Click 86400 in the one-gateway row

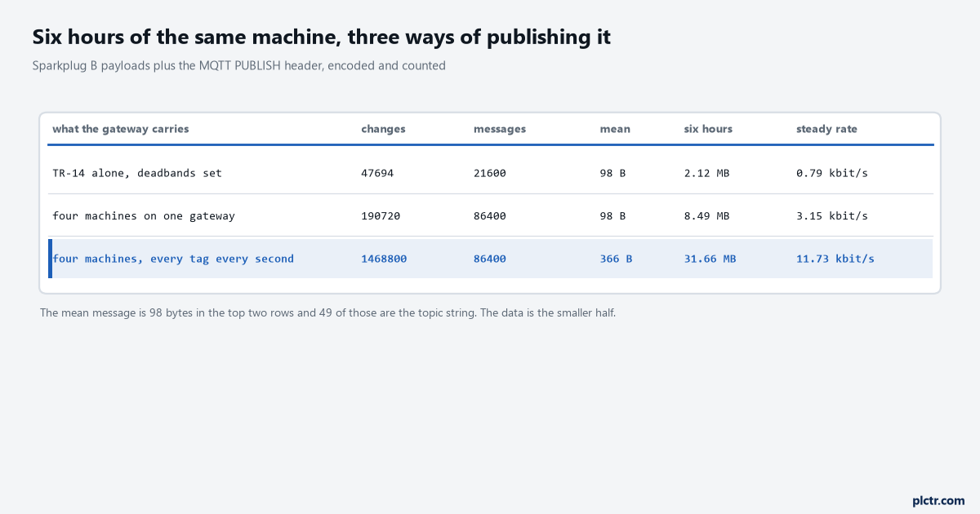click(490, 216)
